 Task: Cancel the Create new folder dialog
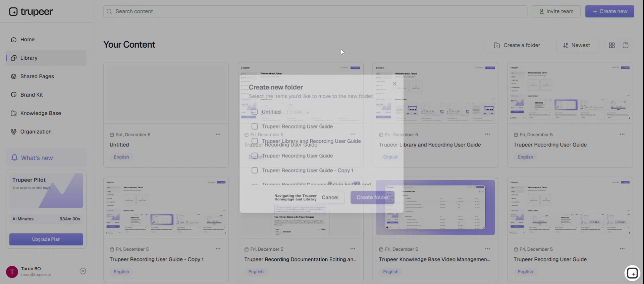330,197
